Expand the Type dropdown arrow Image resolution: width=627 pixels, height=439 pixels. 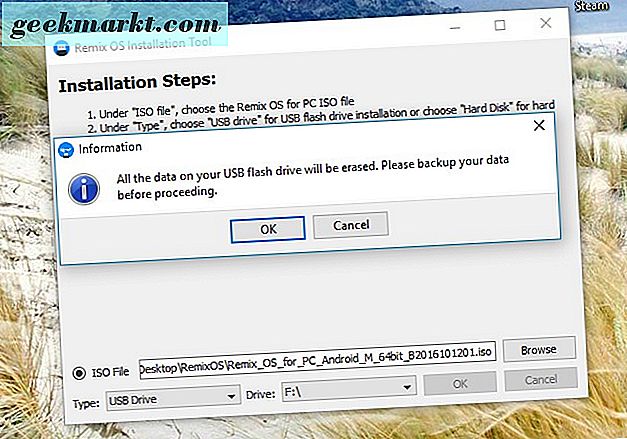tap(231, 397)
